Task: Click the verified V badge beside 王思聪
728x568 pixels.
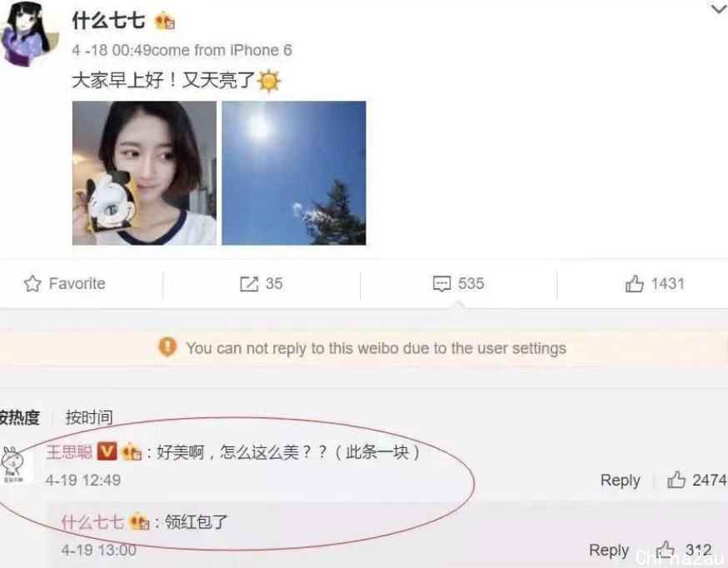Action: [107, 451]
